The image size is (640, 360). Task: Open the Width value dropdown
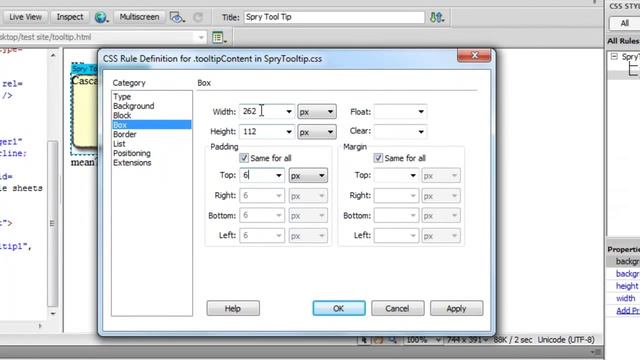click(x=289, y=111)
